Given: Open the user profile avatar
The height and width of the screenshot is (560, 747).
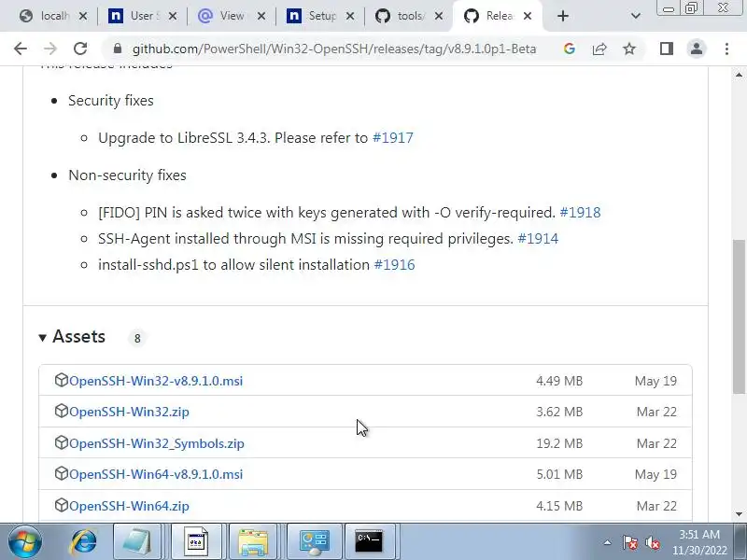Looking at the screenshot, I should (697, 49).
